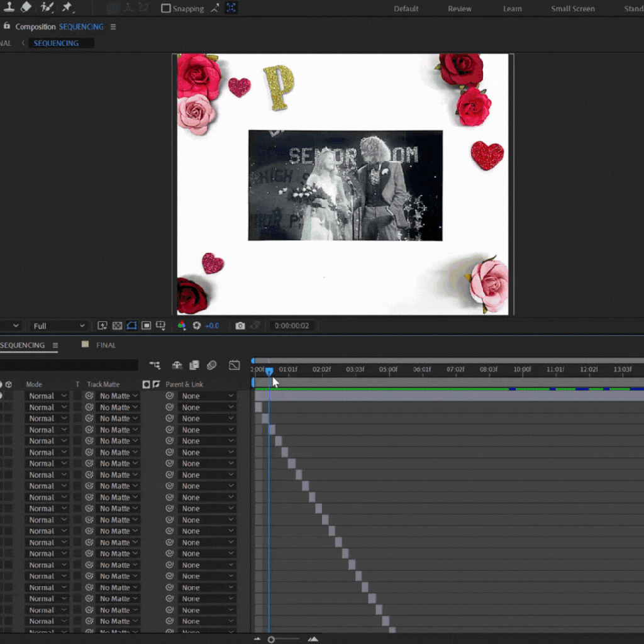Open the first layer's No Matte dropdown
This screenshot has width=644, height=644.
(x=119, y=396)
